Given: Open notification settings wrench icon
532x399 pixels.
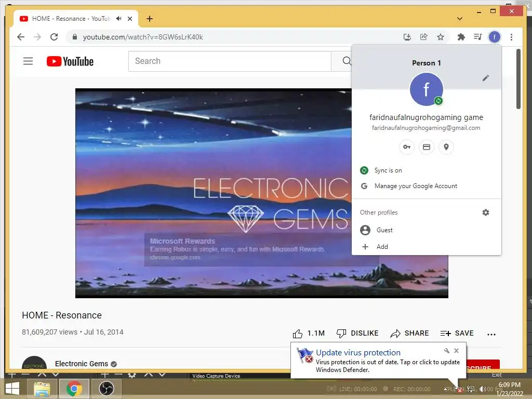Looking at the screenshot, I should click(446, 351).
